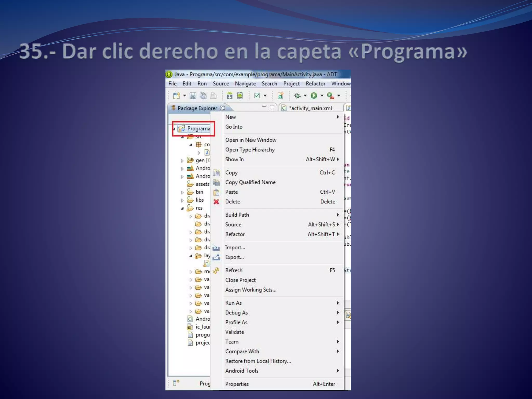Click the Save toolbar icon
The width and height of the screenshot is (532, 399).
click(193, 96)
